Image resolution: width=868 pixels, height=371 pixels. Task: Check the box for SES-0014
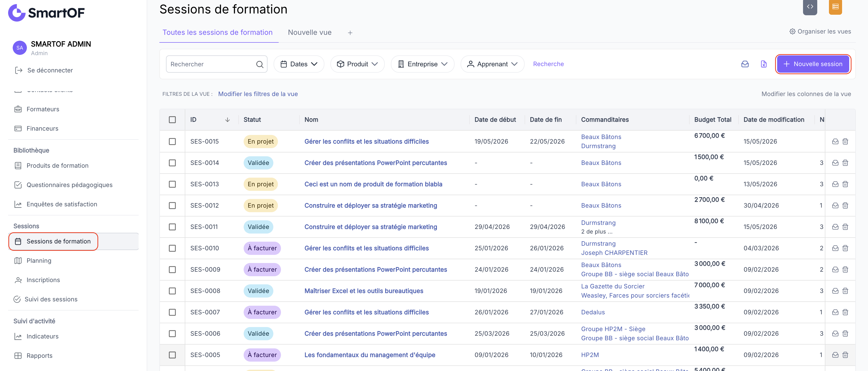tap(172, 163)
